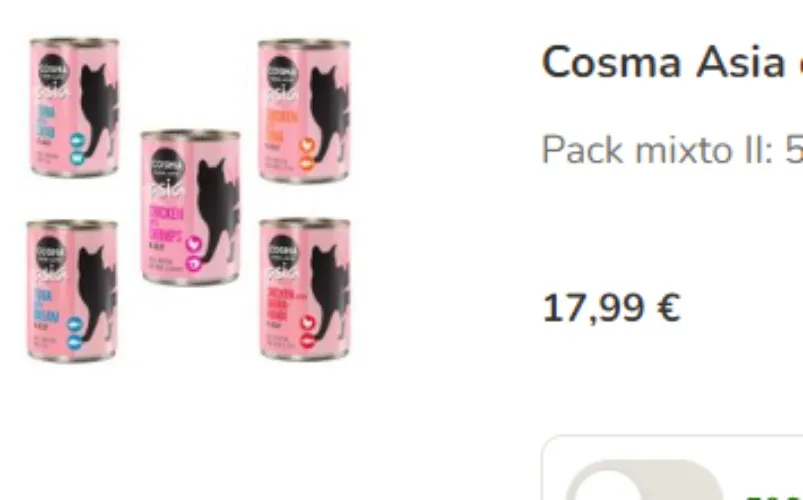The height and width of the screenshot is (500, 803).
Task: Select the bottom-left blue tuna can
Action: pyautogui.click(x=72, y=291)
